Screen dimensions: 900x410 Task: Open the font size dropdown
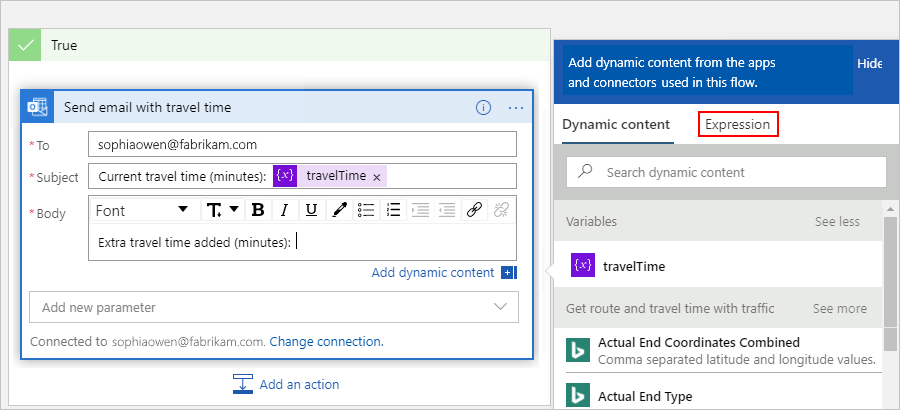click(x=223, y=211)
